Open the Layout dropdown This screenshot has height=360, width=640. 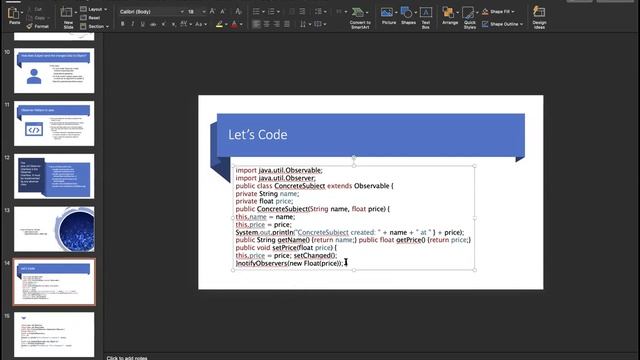pyautogui.click(x=94, y=9)
